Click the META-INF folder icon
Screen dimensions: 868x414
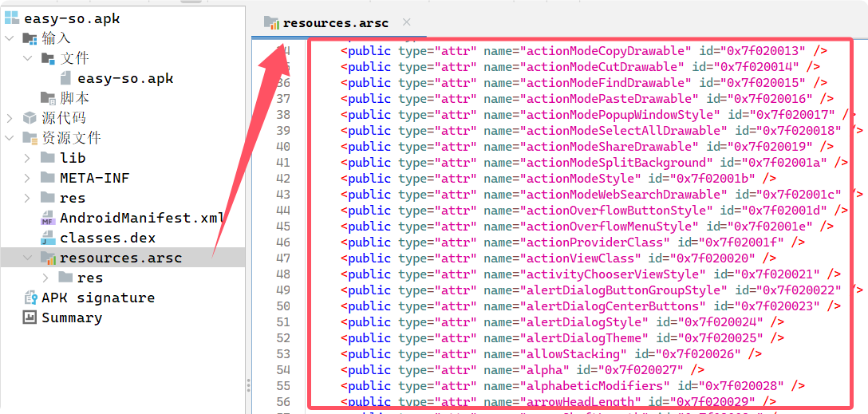tap(48, 178)
